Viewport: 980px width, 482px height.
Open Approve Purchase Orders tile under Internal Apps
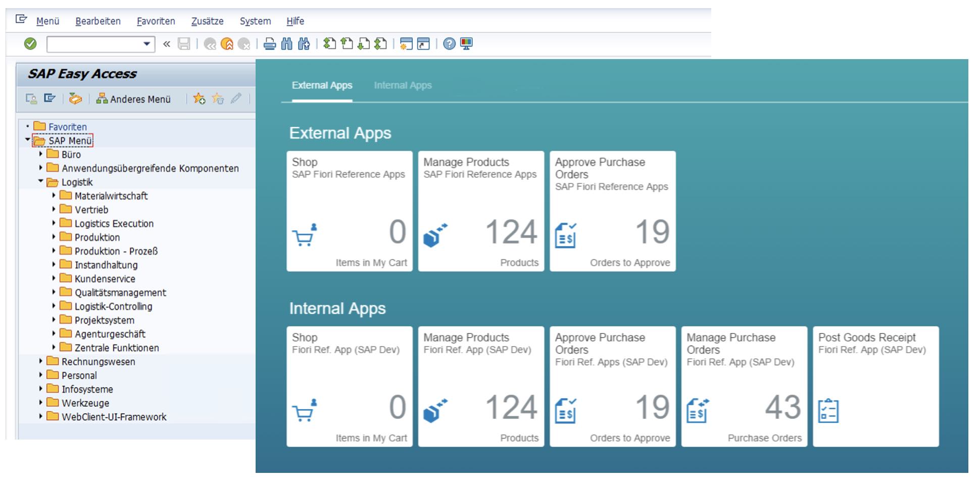click(613, 387)
